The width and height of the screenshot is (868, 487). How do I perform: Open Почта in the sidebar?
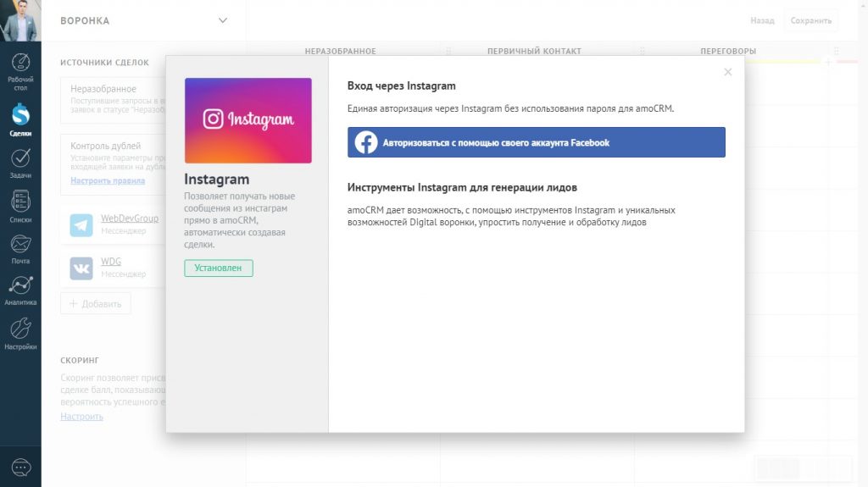(20, 249)
